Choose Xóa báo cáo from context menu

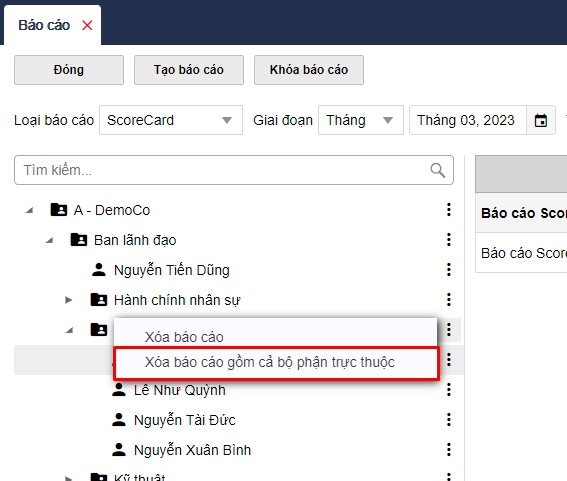pos(276,337)
